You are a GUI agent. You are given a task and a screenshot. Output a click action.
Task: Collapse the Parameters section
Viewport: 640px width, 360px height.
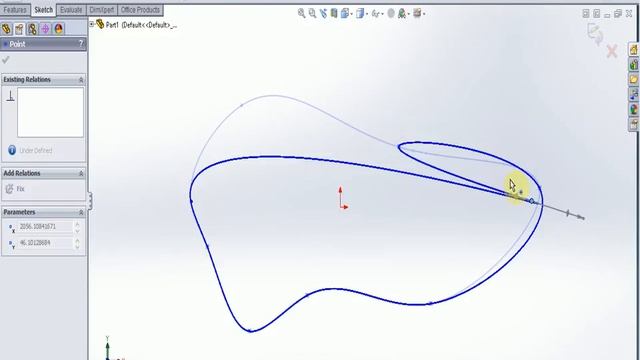coord(81,212)
